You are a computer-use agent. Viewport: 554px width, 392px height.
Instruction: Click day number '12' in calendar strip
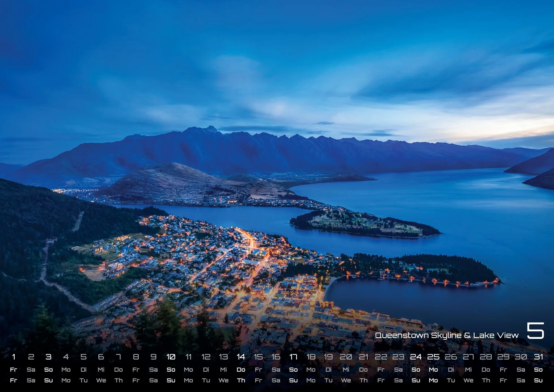[206, 357]
